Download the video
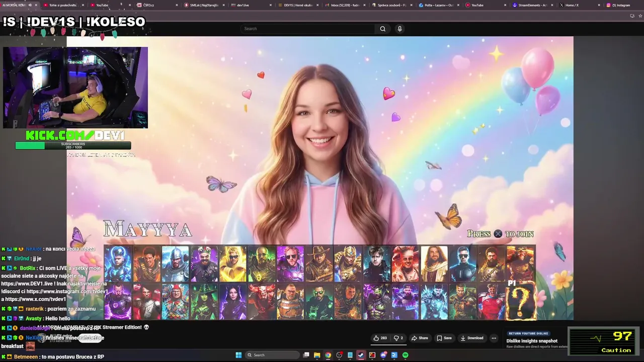 [471, 338]
